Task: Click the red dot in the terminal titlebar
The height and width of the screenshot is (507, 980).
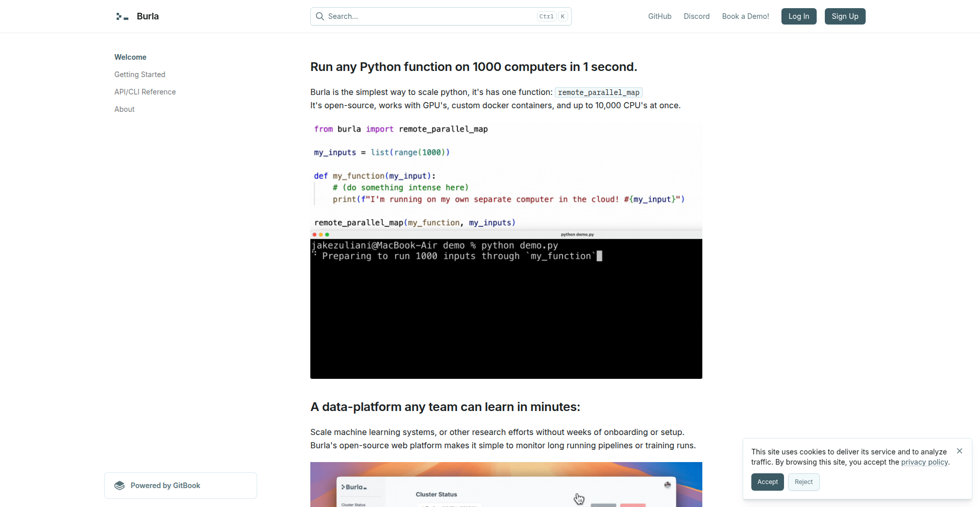Action: (314, 235)
